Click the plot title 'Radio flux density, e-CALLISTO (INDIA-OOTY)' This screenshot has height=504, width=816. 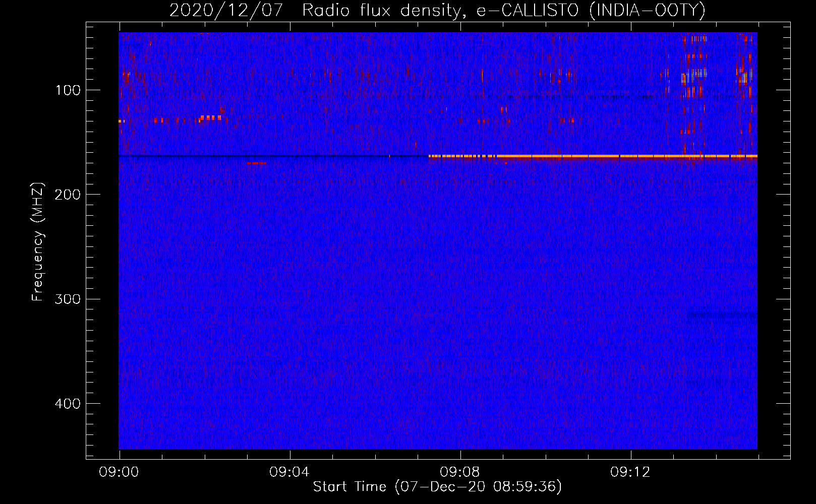503,11
